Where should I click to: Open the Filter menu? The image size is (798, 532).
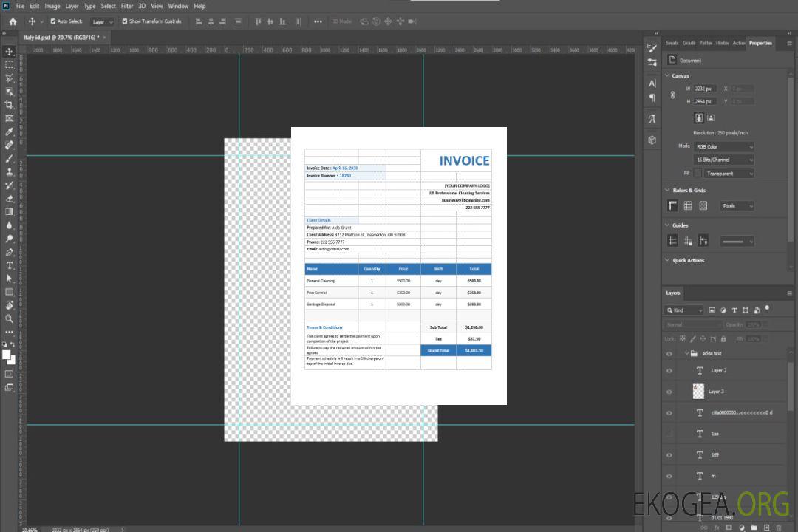[x=127, y=6]
